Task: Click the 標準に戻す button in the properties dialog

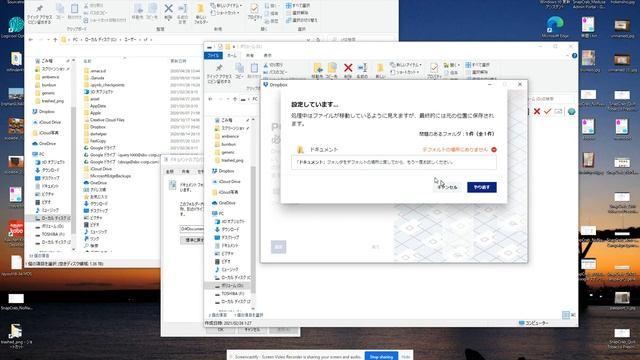Action: point(193,240)
